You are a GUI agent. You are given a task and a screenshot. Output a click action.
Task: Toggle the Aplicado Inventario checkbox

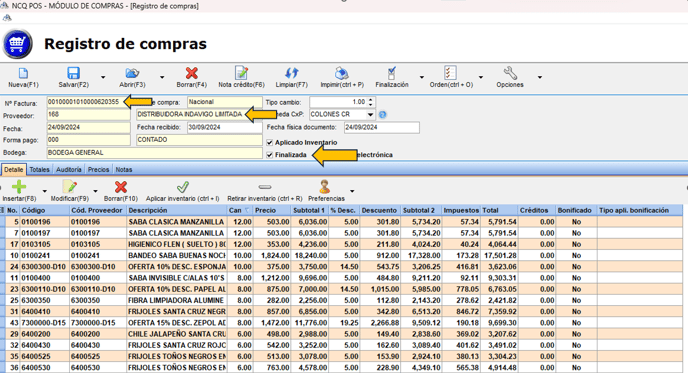coord(270,143)
